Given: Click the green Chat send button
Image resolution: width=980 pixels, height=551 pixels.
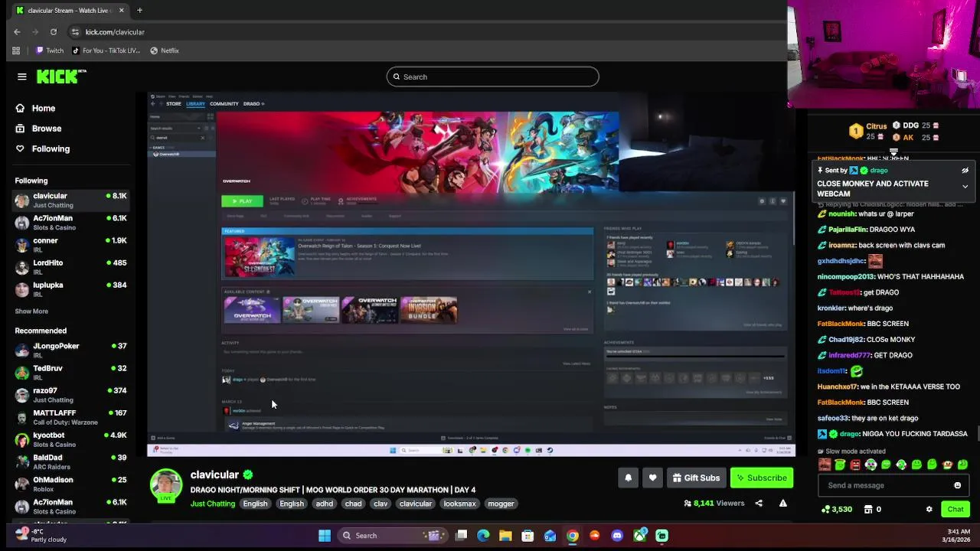Looking at the screenshot, I should click(955, 509).
